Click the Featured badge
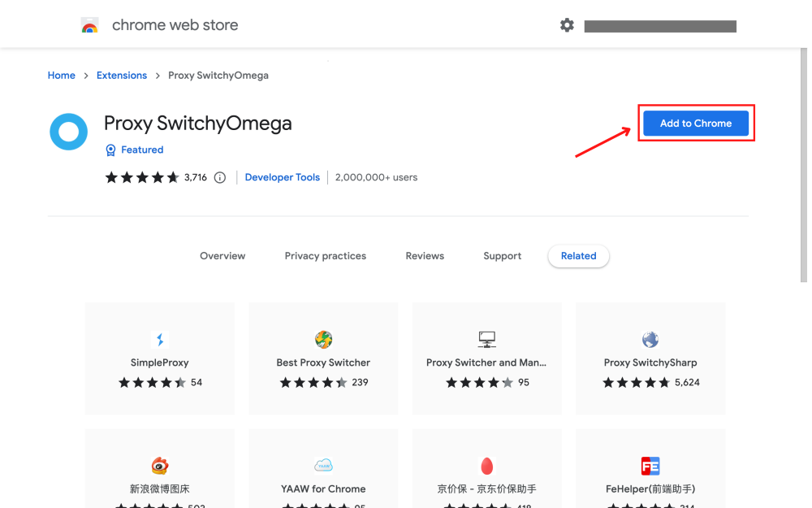 click(134, 150)
